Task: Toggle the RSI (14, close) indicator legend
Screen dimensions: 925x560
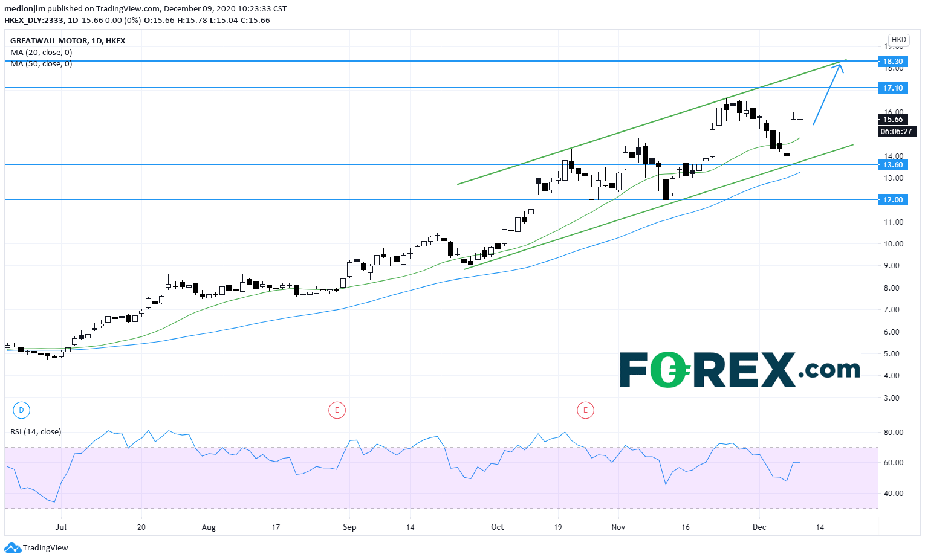Action: (x=36, y=432)
